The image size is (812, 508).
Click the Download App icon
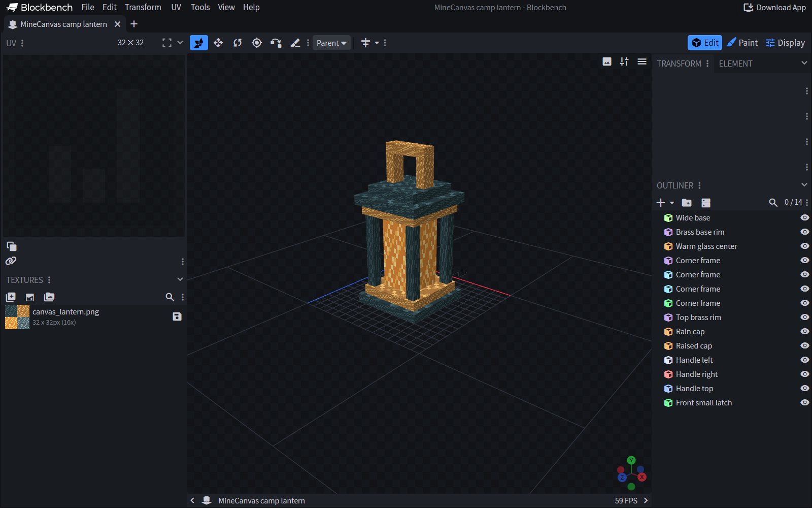748,8
